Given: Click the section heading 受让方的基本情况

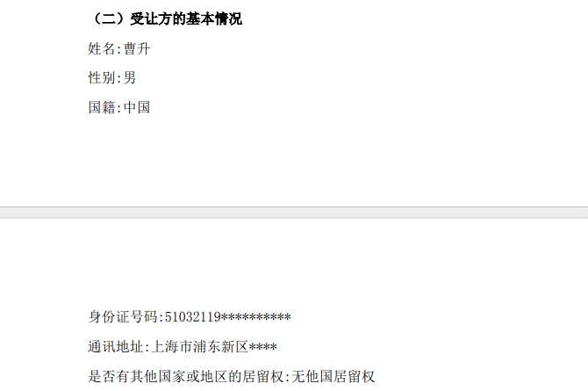Looking at the screenshot, I should coord(186,18).
